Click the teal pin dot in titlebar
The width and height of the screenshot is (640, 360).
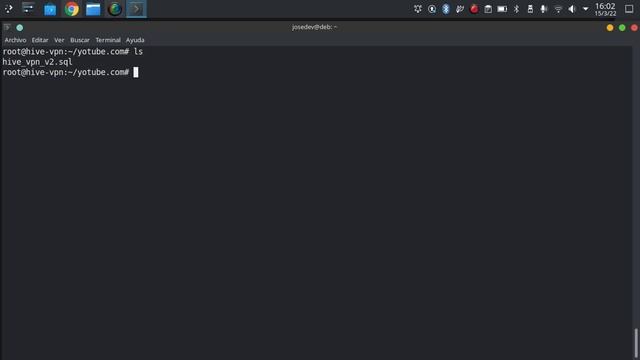20,28
